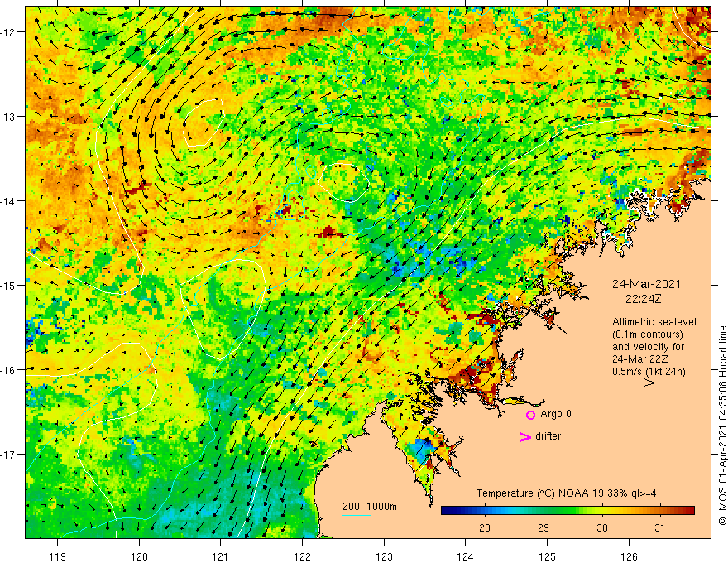Click the '24-Mar 22Z' caption line
The image size is (728, 563).
[639, 359]
